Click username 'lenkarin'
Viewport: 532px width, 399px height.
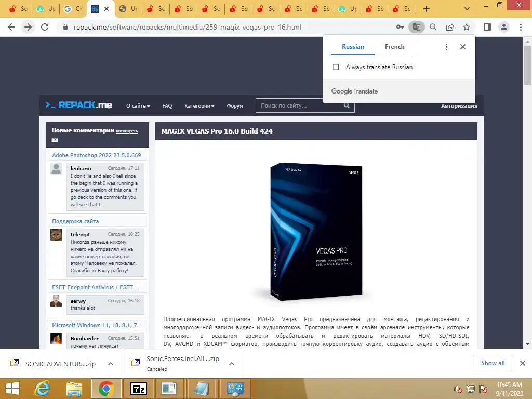(x=81, y=168)
